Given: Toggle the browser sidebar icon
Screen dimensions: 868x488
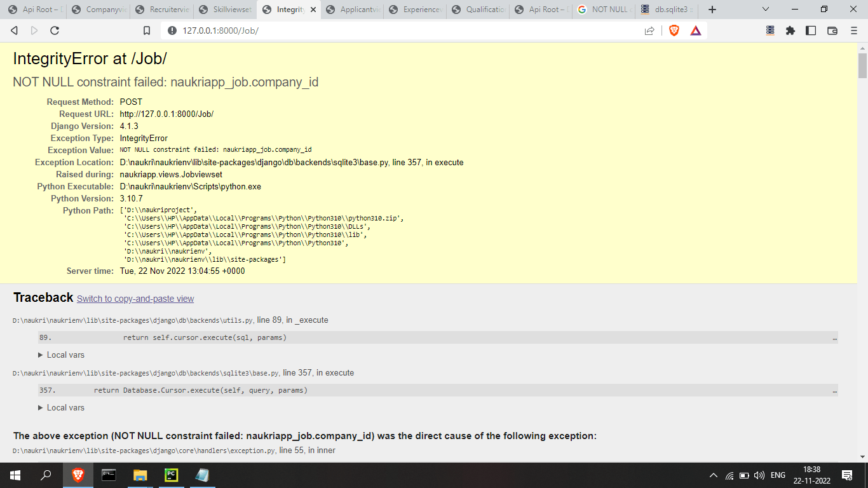Looking at the screenshot, I should (811, 30).
